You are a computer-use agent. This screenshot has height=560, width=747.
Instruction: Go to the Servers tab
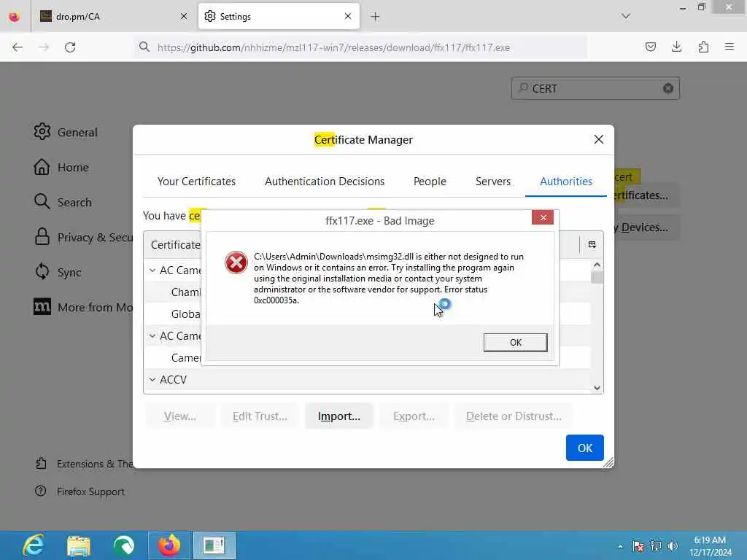(493, 182)
